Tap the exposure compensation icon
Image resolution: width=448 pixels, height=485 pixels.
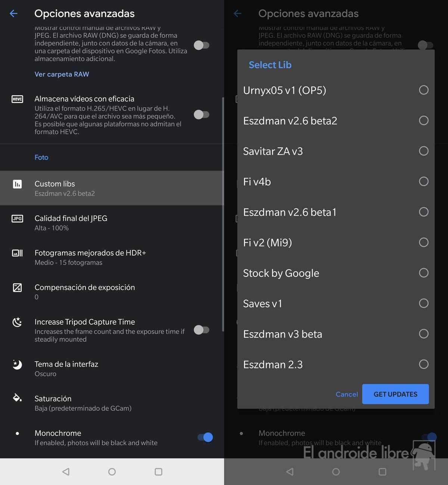(17, 288)
